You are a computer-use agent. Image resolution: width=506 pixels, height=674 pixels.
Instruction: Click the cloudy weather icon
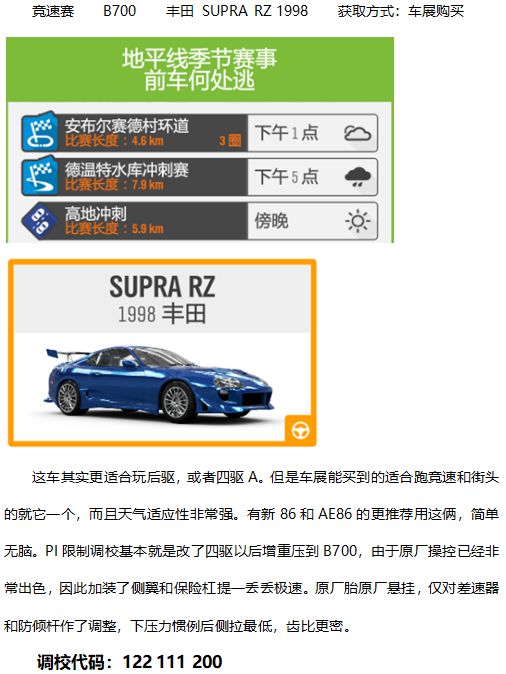point(357,133)
